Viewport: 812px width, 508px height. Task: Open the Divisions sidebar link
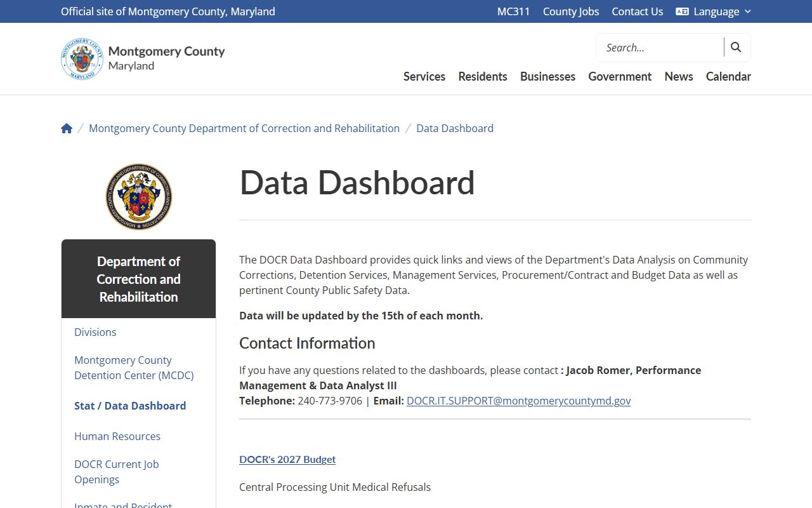click(x=95, y=332)
